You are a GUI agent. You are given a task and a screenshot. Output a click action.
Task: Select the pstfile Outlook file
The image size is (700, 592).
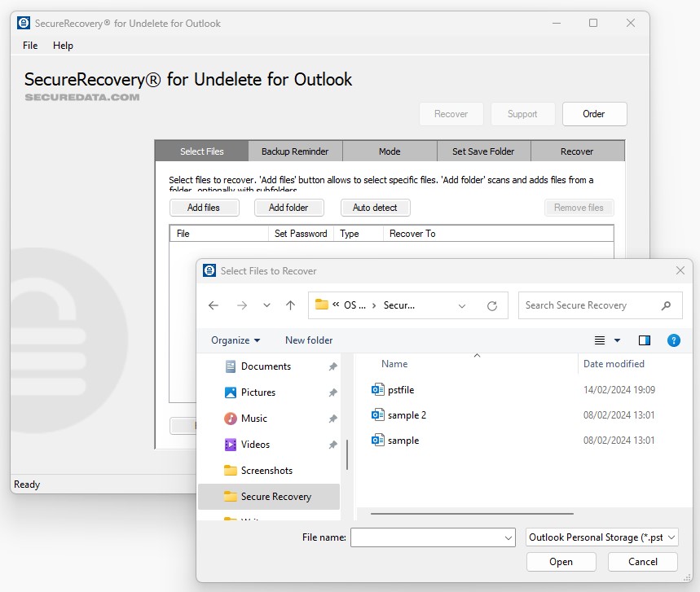(400, 390)
